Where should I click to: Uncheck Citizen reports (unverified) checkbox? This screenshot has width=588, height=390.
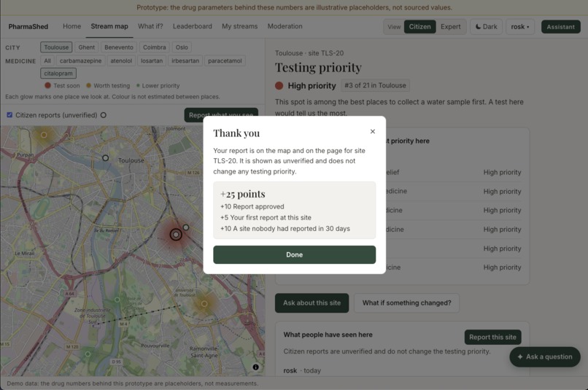[x=9, y=115]
